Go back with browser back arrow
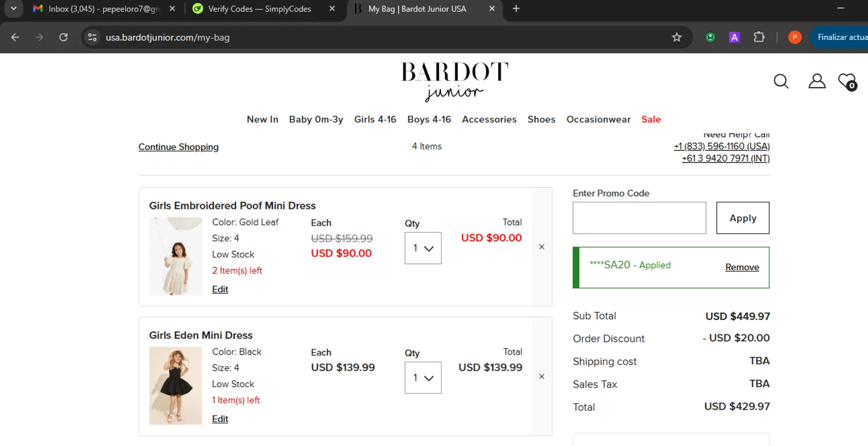The height and width of the screenshot is (446, 868). click(15, 38)
